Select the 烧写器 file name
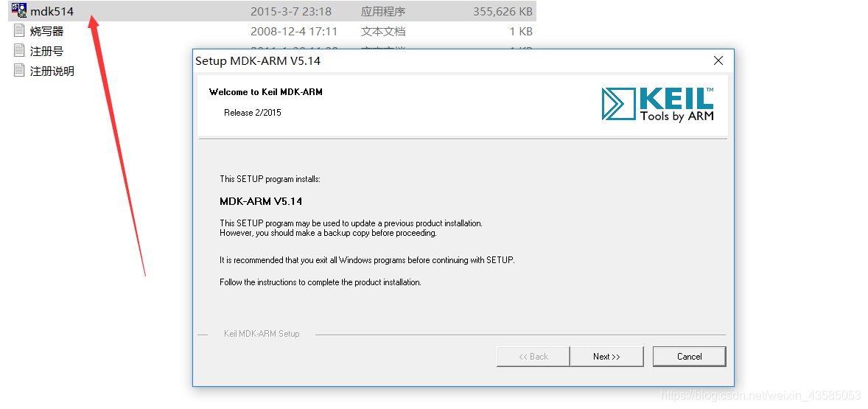 point(46,32)
